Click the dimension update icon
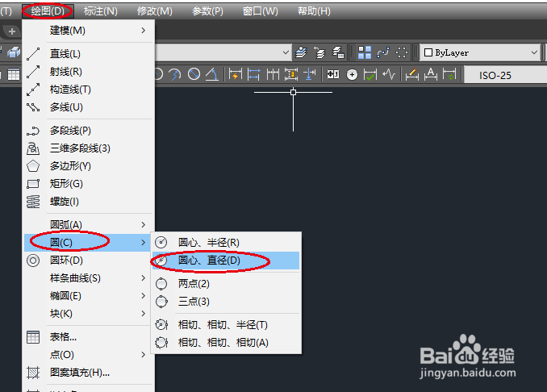The image size is (547, 392). [x=449, y=74]
